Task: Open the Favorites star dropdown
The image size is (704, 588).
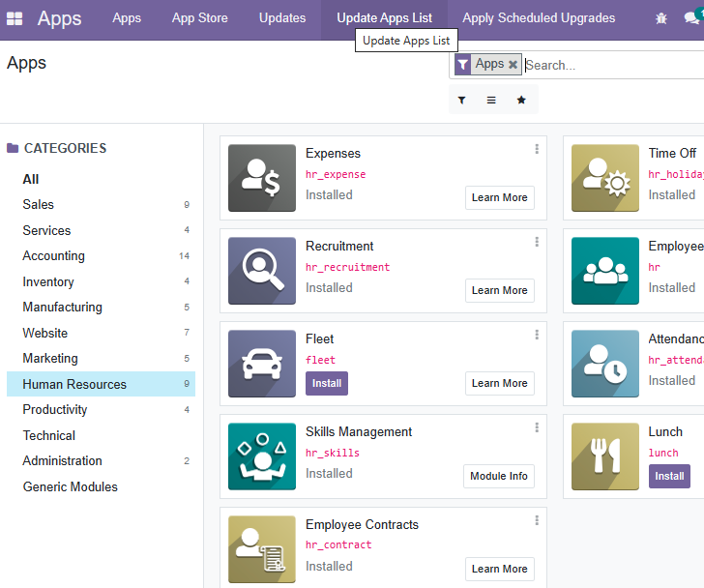Action: [x=521, y=100]
